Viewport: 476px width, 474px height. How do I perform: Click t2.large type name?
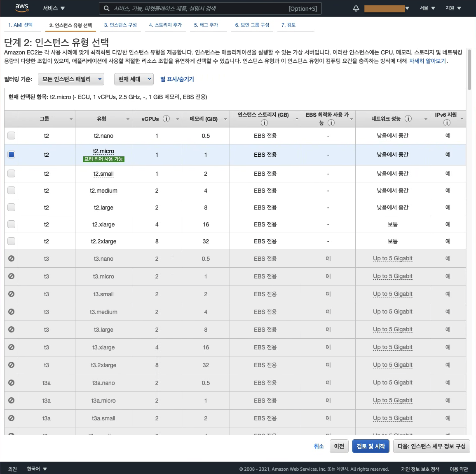tap(103, 208)
